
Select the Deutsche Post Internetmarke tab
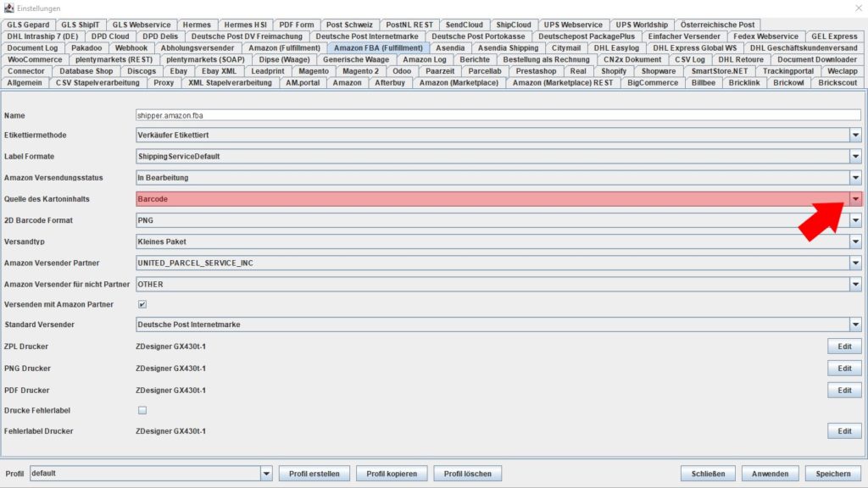coord(367,36)
